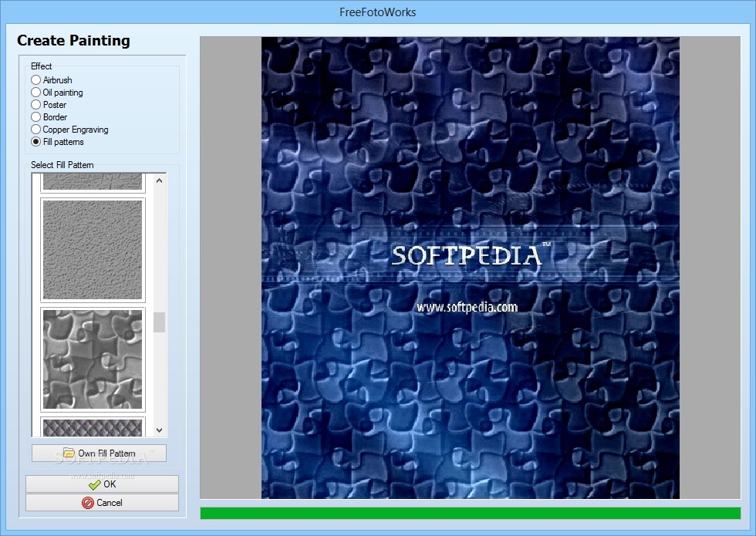Choose the Oil painting effect
Viewport: 756px width, 536px height.
coord(57,93)
